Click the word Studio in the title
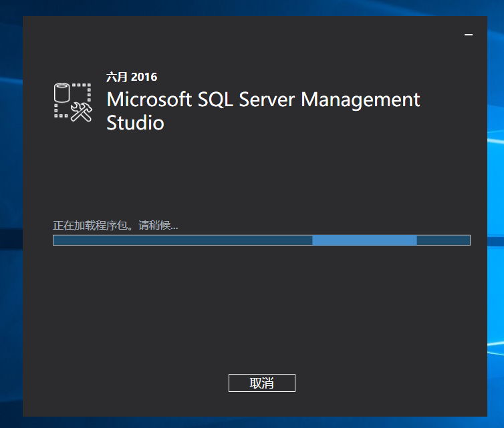Viewport: 504px width, 428px height. pyautogui.click(x=135, y=123)
